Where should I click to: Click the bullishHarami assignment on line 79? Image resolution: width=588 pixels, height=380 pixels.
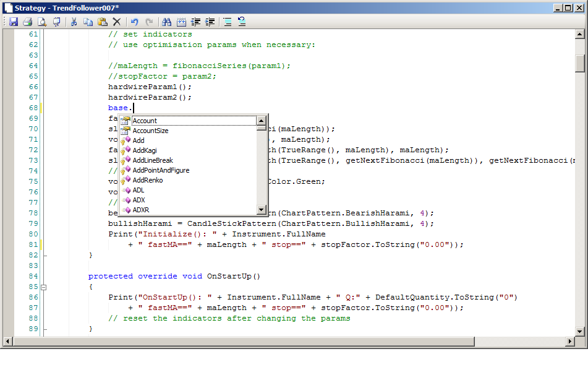(271, 223)
